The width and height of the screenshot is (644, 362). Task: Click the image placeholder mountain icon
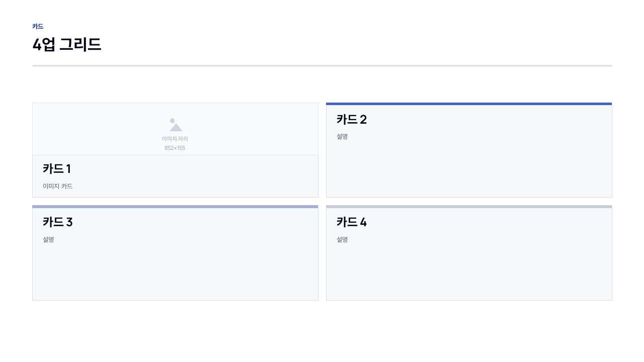click(x=176, y=125)
